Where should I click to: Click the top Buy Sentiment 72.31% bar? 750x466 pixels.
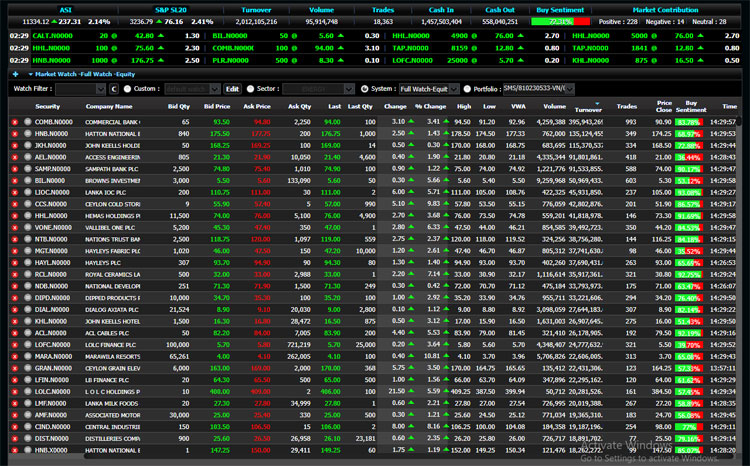(561, 22)
